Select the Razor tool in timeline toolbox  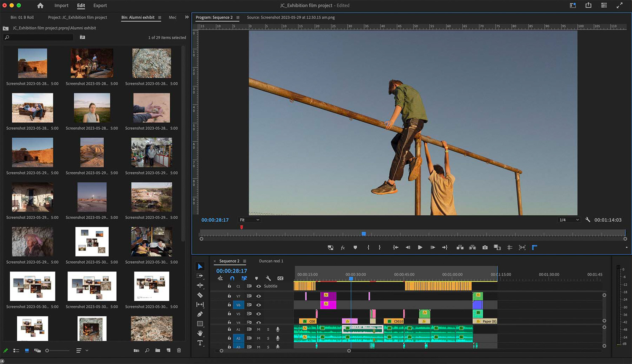click(x=200, y=295)
